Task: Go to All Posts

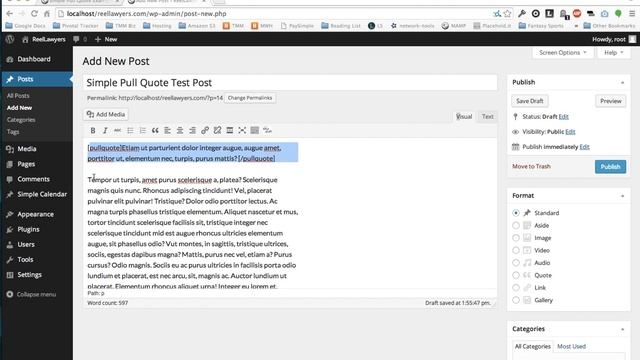Action: point(18,96)
